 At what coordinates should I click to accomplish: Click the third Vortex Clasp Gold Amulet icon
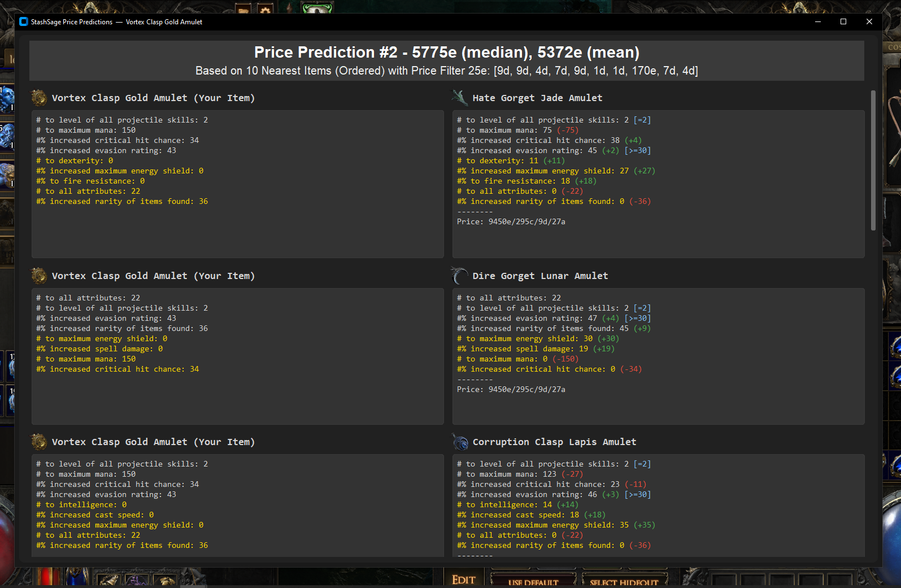(39, 442)
